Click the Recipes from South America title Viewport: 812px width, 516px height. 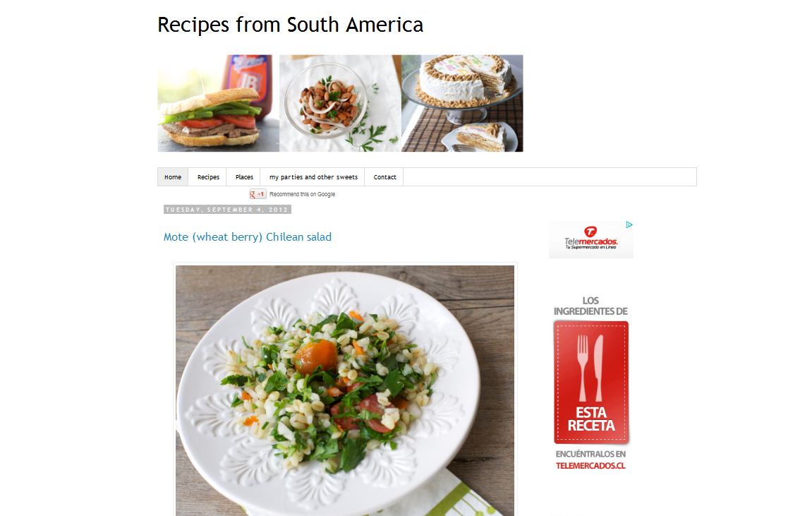pyautogui.click(x=291, y=25)
